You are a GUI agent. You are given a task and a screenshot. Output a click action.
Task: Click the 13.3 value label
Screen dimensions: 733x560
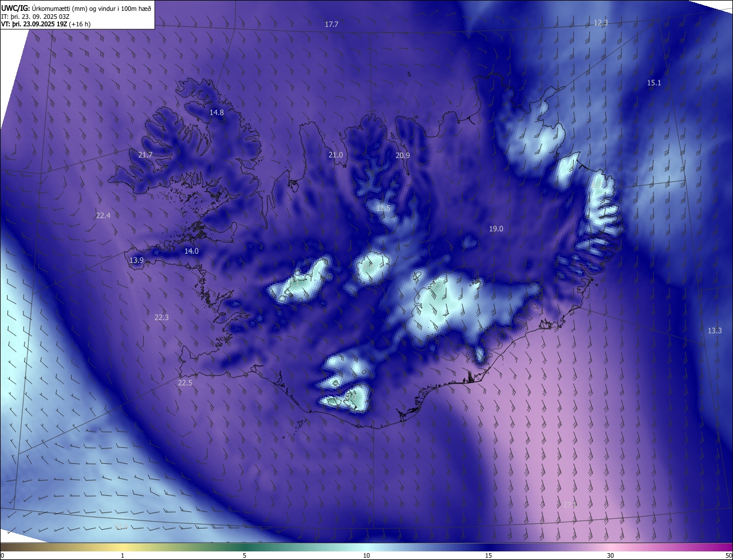(x=715, y=330)
